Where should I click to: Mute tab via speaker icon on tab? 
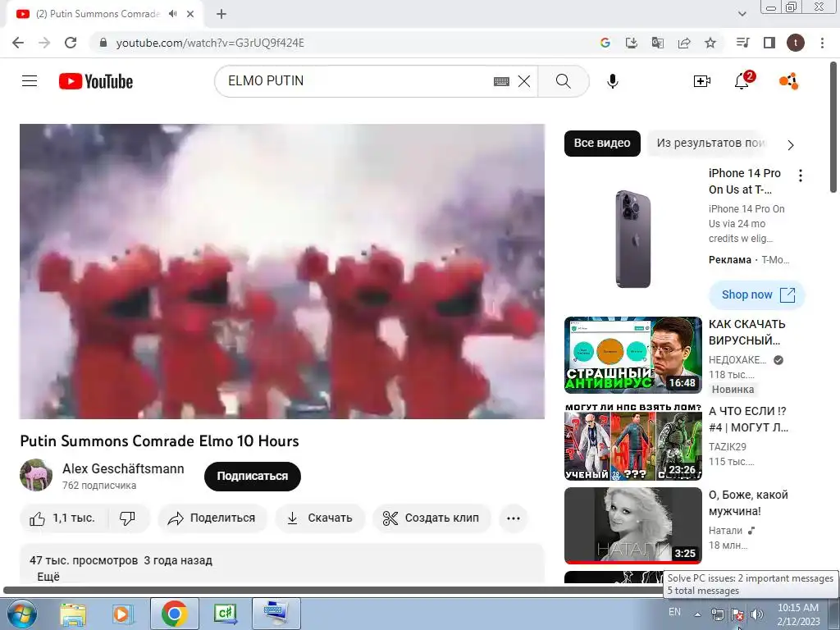172,14
